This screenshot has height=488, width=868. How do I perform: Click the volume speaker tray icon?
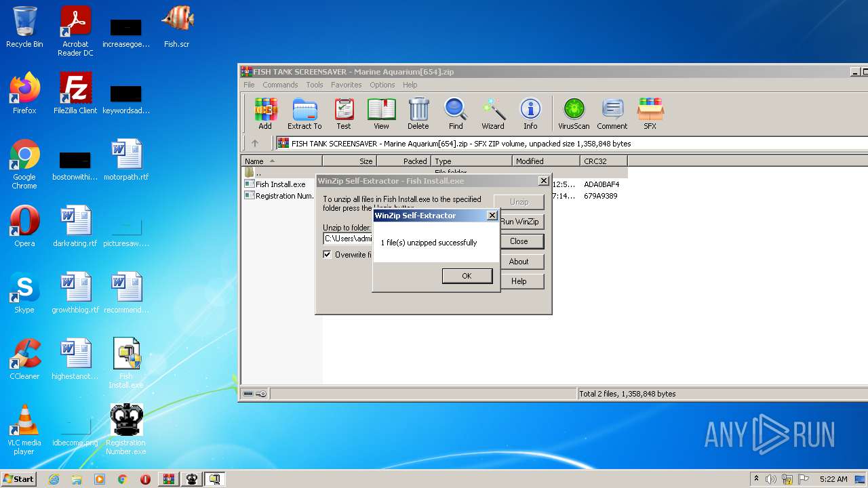[771, 479]
